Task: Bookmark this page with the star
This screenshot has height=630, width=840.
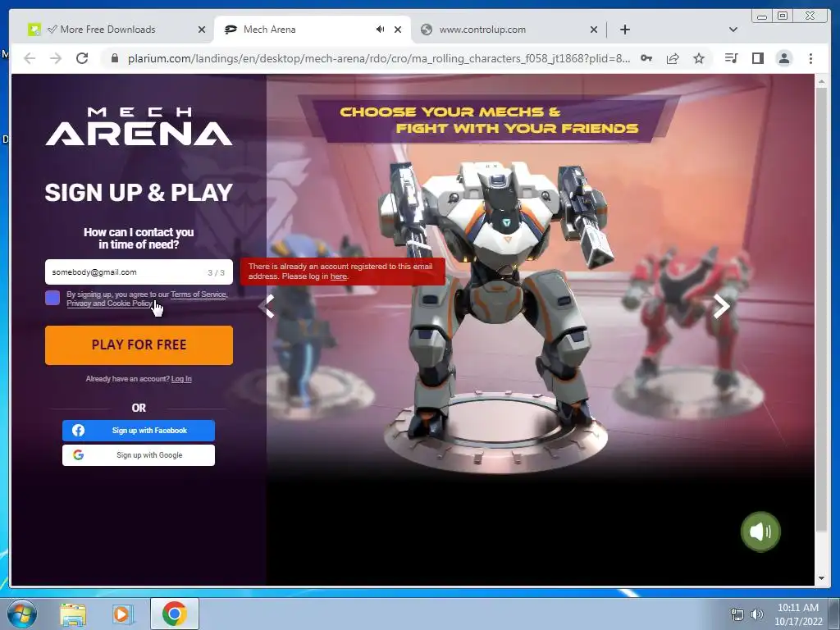Action: (699, 58)
